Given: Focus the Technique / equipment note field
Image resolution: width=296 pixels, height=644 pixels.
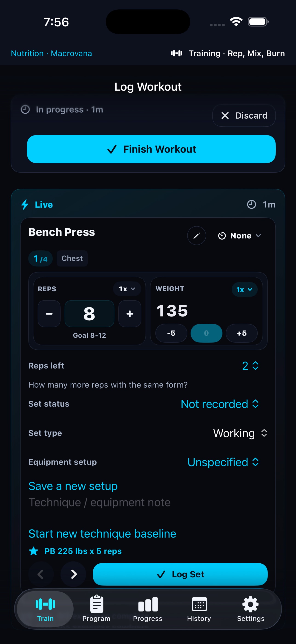Looking at the screenshot, I should [x=148, y=503].
